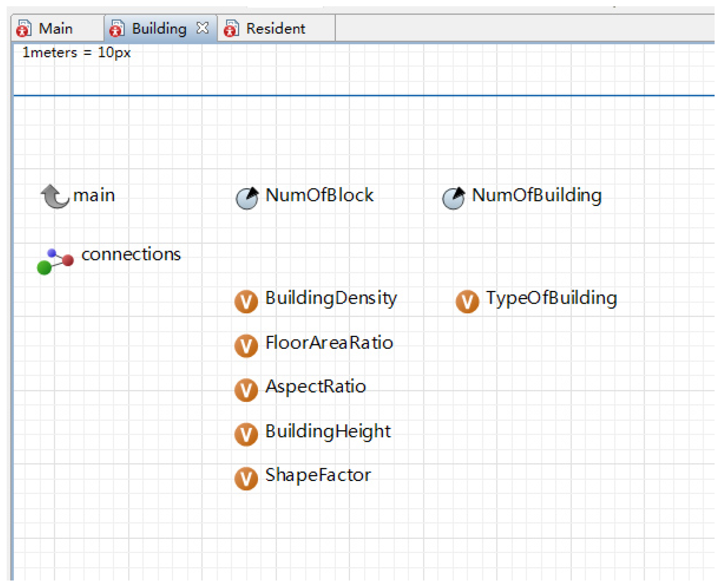Click the 'main' label text
The image size is (720, 588).
coord(94,195)
